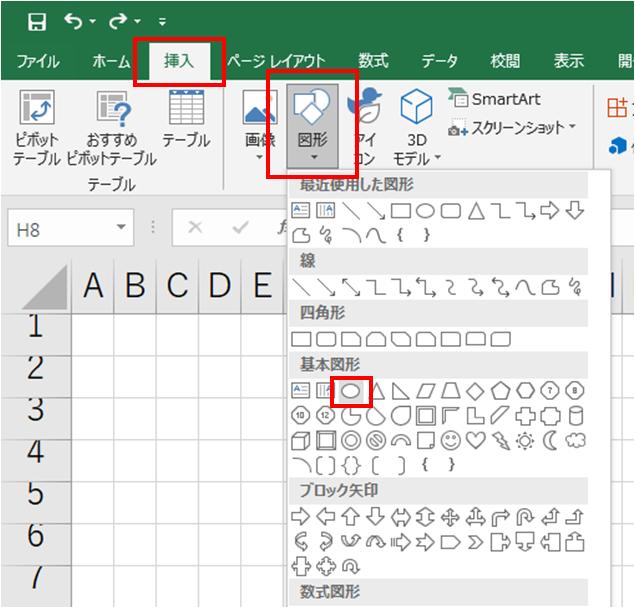Pick the smiley face shape
This screenshot has height=608, width=635.
450,440
